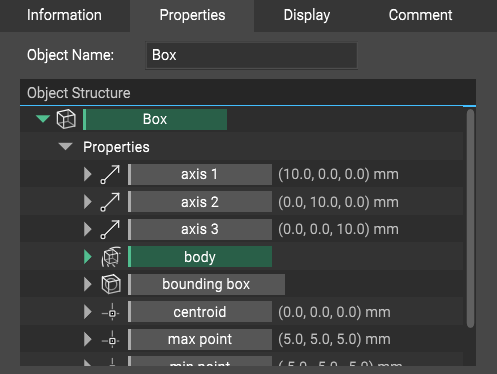Expand the bounding box row

88,284
